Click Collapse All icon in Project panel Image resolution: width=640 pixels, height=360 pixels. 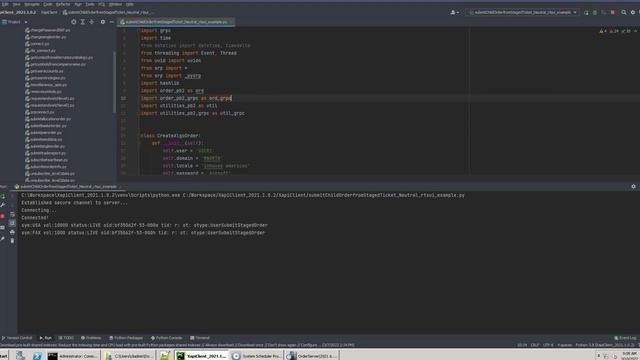92,22
